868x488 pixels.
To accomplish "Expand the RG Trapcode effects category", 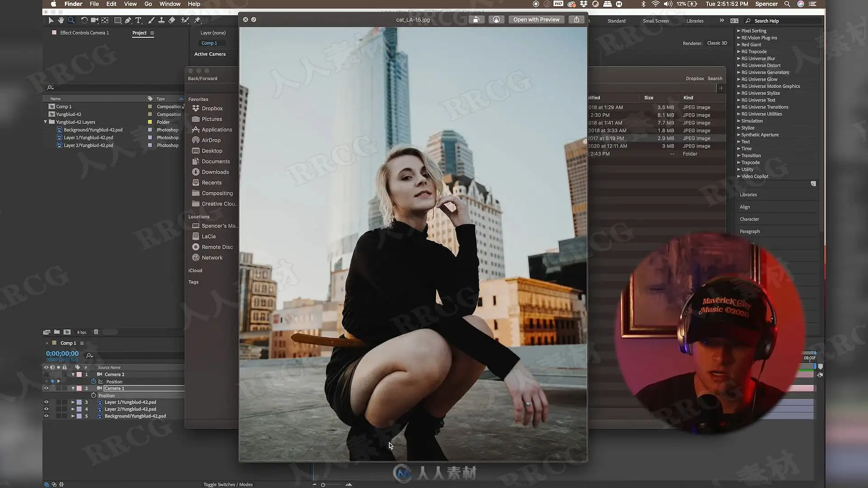I will [x=739, y=52].
